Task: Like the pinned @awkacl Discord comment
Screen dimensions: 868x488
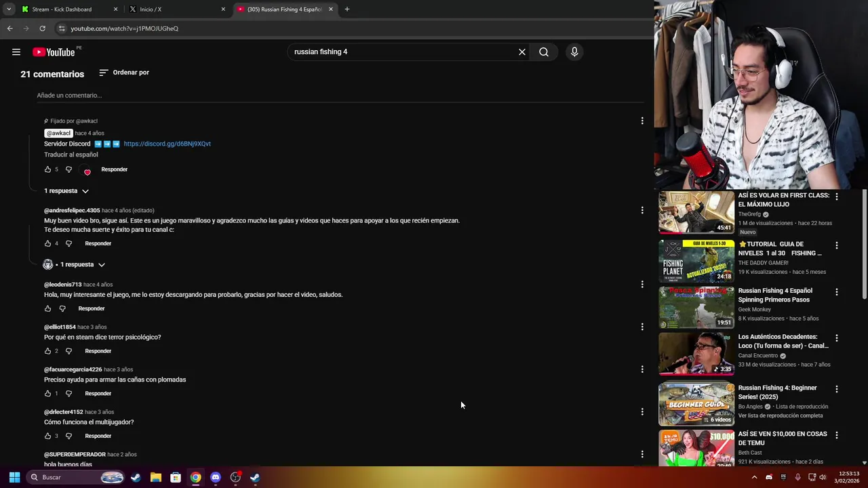Action: pyautogui.click(x=47, y=169)
